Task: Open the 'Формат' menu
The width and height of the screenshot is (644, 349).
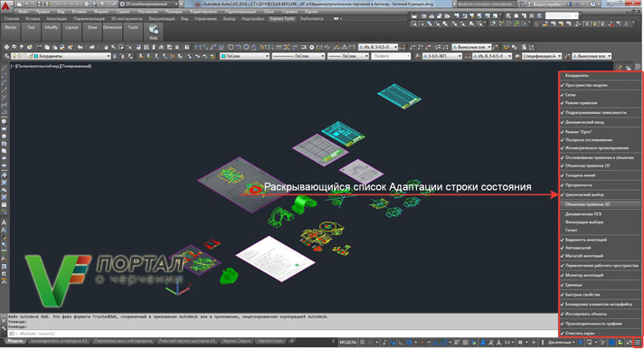Action: point(101,12)
